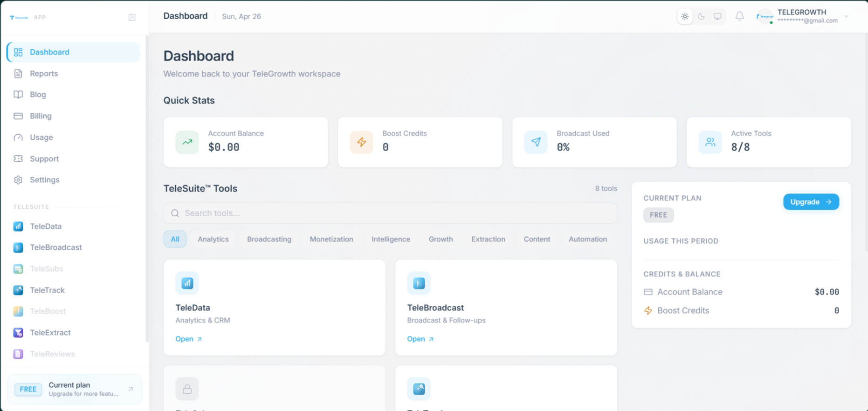Viewport: 868px width, 411px height.
Task: Switch to dark theme moon icon
Action: (701, 16)
